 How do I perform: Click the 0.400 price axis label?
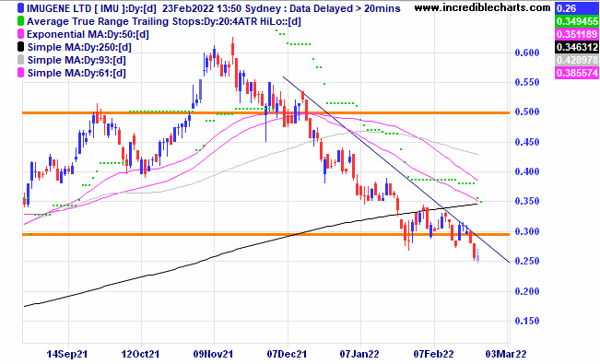527,171
